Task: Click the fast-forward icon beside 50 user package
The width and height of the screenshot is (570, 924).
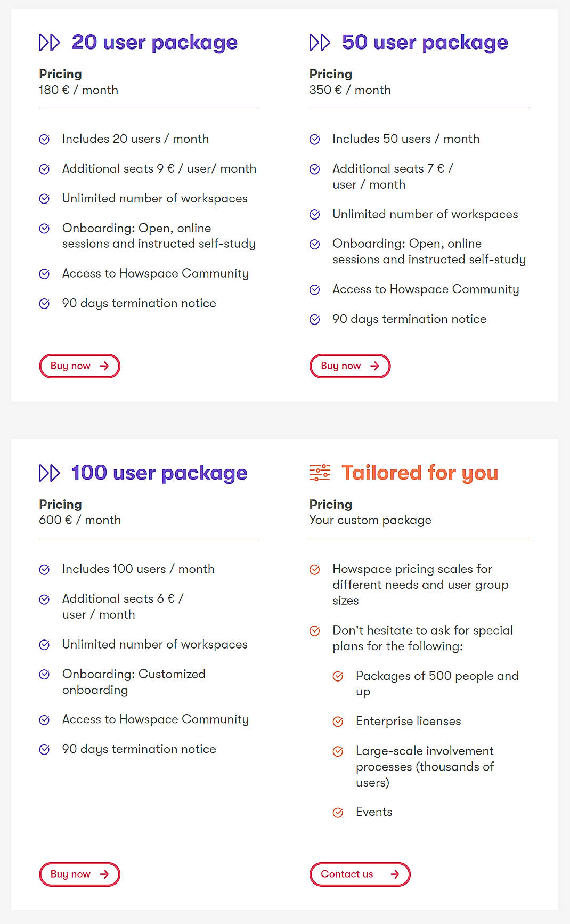Action: click(x=321, y=43)
